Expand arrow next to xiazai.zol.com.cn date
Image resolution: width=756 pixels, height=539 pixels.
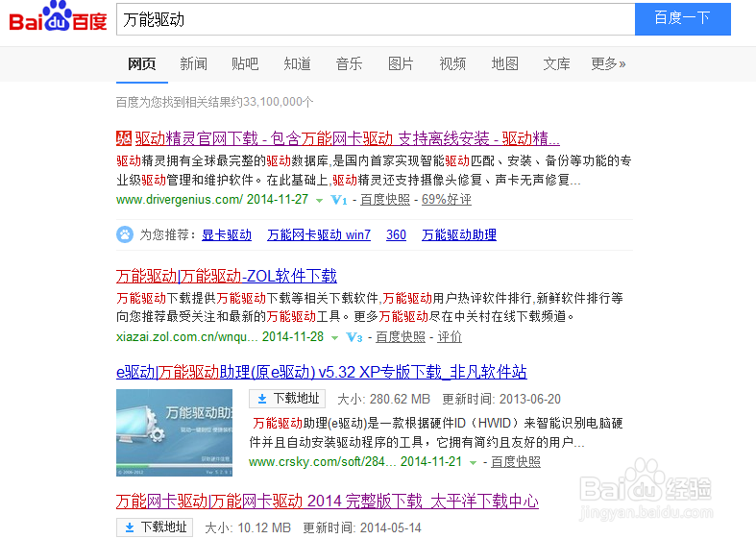[334, 338]
